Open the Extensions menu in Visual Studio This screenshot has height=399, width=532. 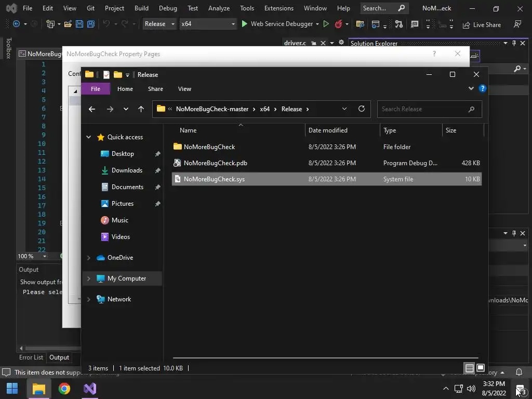279,8
